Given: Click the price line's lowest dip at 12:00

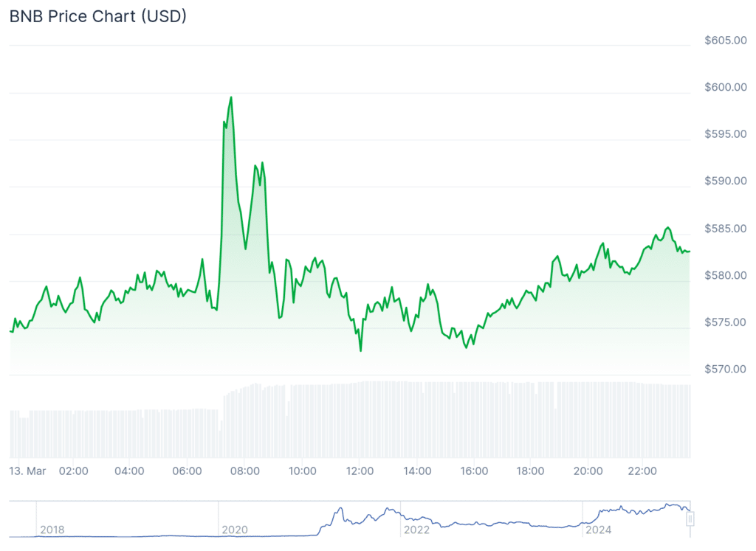Looking at the screenshot, I should click(360, 350).
